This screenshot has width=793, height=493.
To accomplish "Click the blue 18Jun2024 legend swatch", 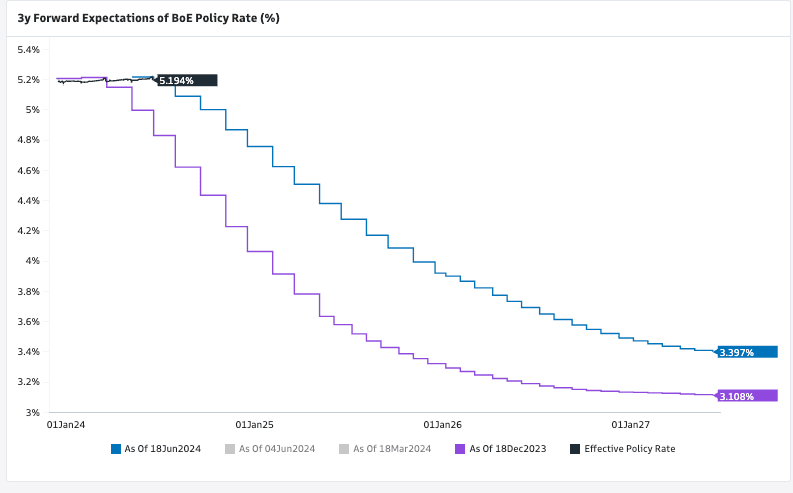I will (116, 449).
